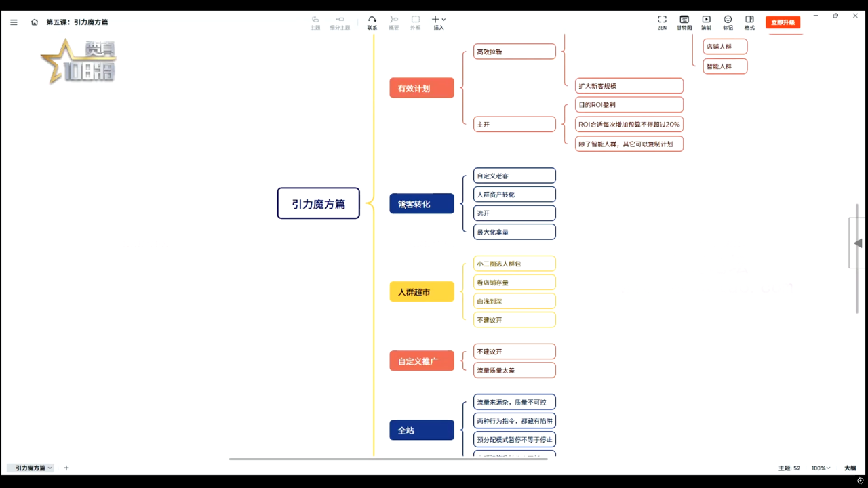The image size is (868, 488).
Task: Start Pitch presentation (演说) mode
Action: (x=706, y=22)
